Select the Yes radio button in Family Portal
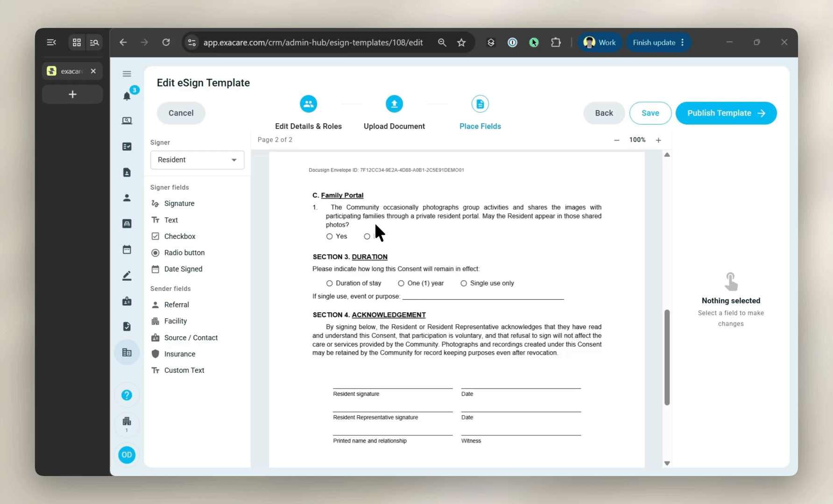 pos(329,237)
